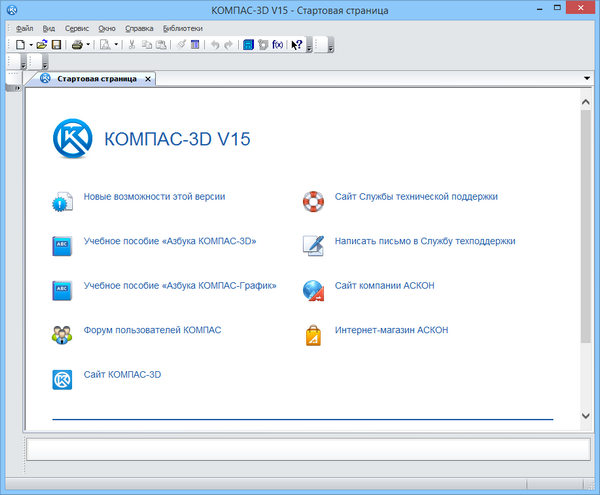This screenshot has width=600, height=495.
Task: Click the blue Library manager icon
Action: 248,45
